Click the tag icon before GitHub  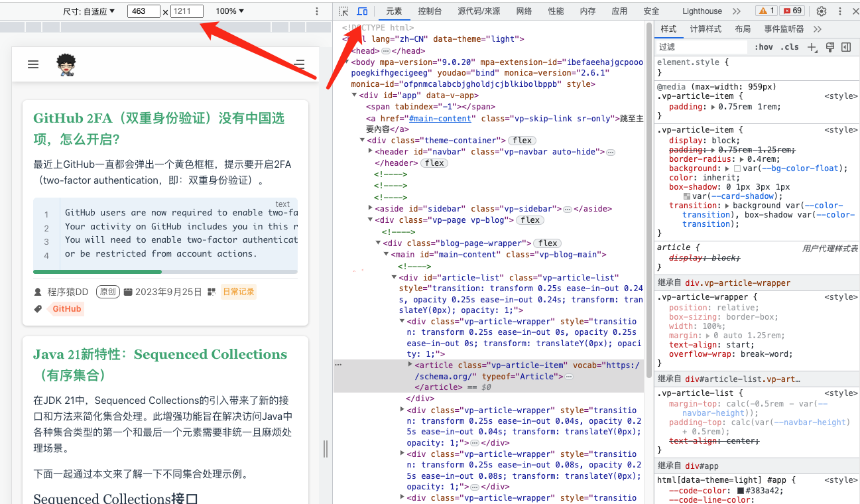point(38,309)
